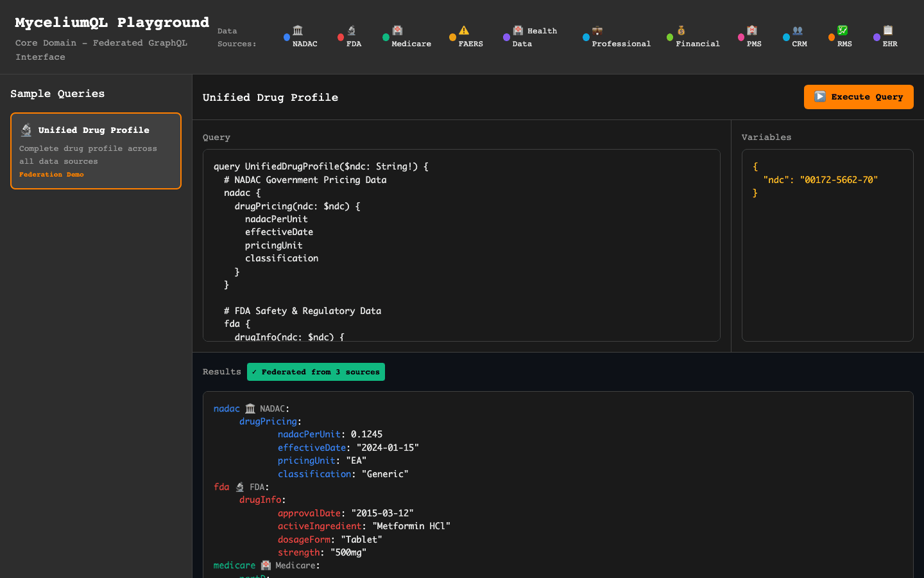924x578 pixels.
Task: Click the Federation Demo tag
Action: click(51, 175)
